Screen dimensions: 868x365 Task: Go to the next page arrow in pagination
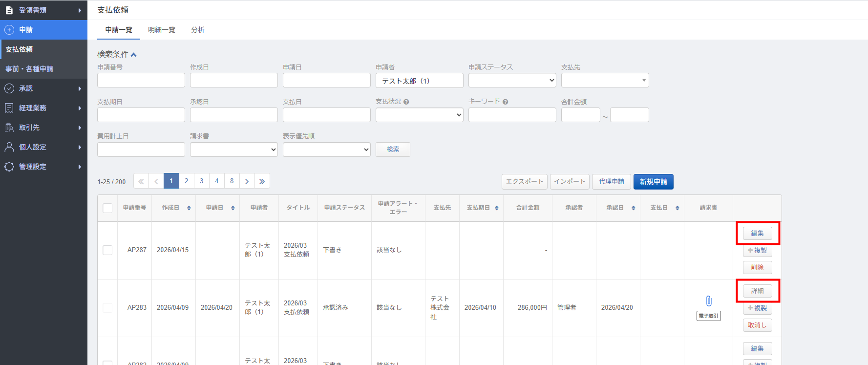click(x=247, y=181)
